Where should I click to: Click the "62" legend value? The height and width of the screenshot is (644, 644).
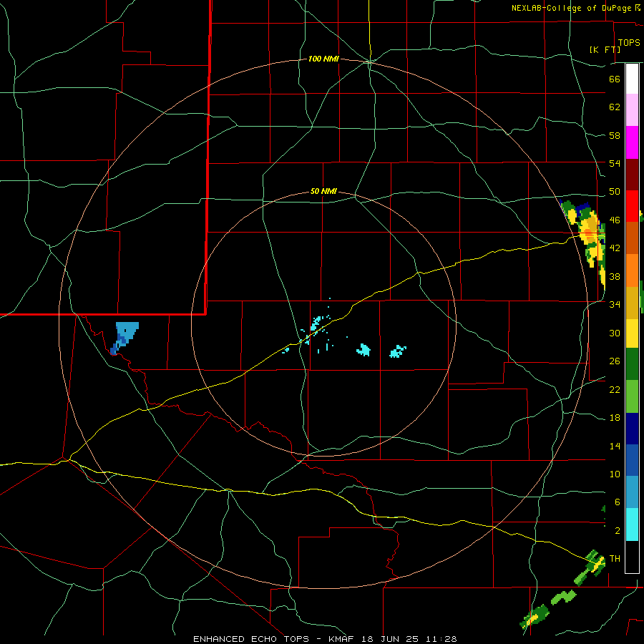click(615, 107)
